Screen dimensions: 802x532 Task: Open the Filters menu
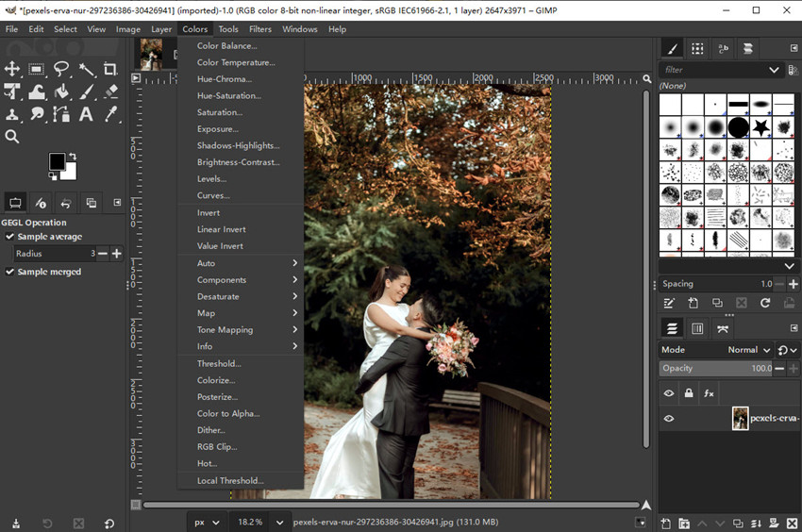point(259,29)
